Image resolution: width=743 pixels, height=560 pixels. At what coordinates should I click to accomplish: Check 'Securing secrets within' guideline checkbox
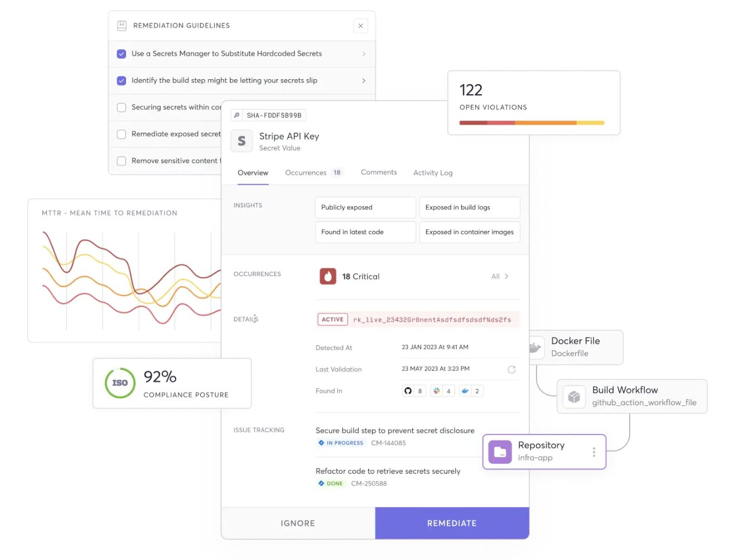point(121,108)
